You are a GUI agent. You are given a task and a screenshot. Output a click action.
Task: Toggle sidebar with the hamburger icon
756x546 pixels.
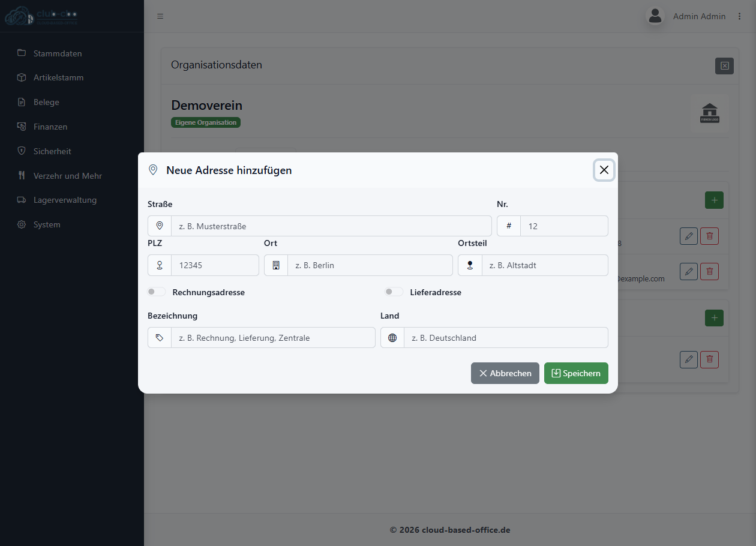[x=160, y=16]
